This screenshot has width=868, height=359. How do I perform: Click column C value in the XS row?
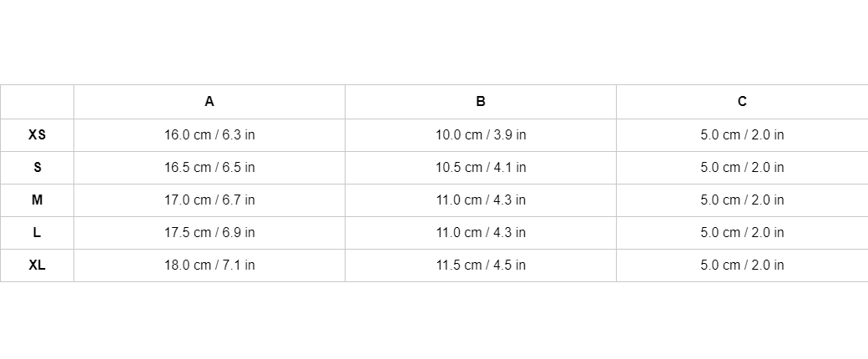742,134
